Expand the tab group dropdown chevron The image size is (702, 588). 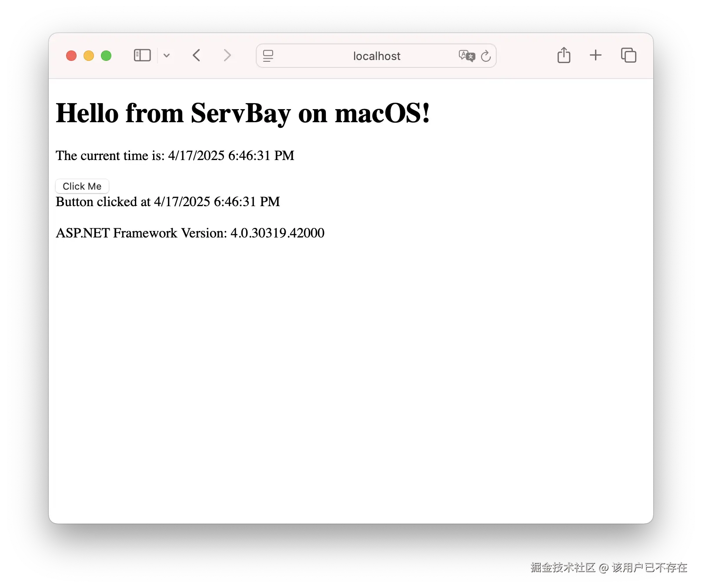167,56
